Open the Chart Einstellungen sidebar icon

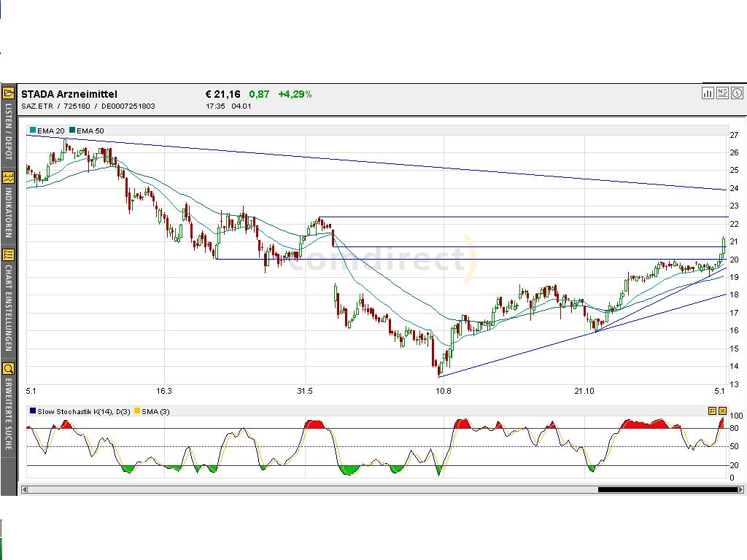tap(8, 254)
